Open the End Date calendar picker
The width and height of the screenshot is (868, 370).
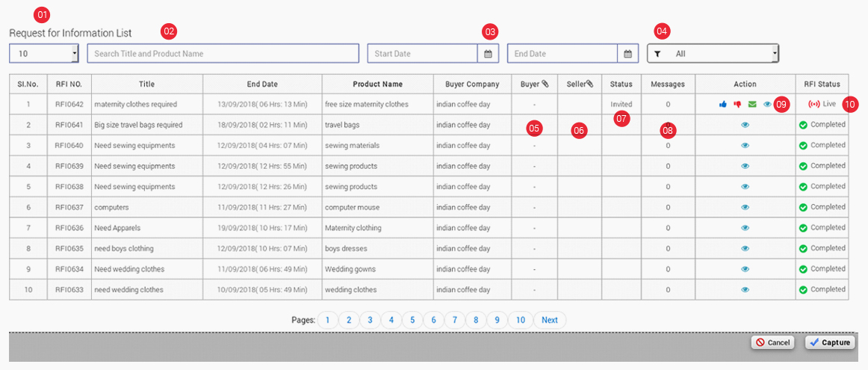[627, 54]
